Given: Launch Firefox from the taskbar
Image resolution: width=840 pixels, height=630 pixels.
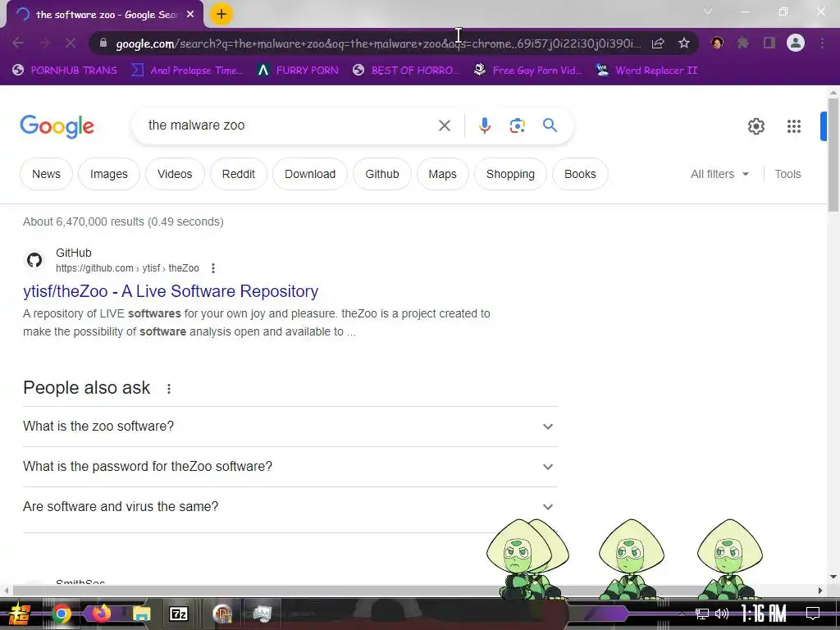Looking at the screenshot, I should (101, 614).
